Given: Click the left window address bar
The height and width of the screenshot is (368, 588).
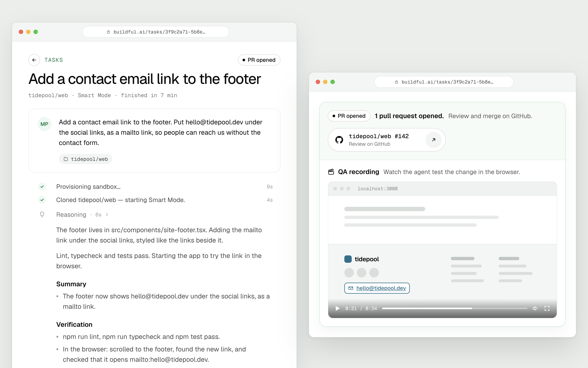Looking at the screenshot, I should [156, 32].
